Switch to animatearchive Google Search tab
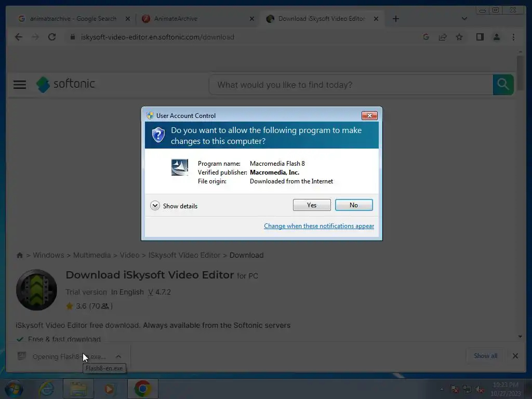Image resolution: width=532 pixels, height=399 pixels. pos(73,19)
